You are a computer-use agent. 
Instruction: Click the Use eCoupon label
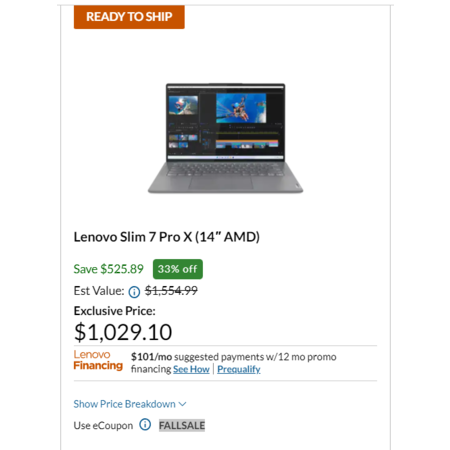pos(103,426)
